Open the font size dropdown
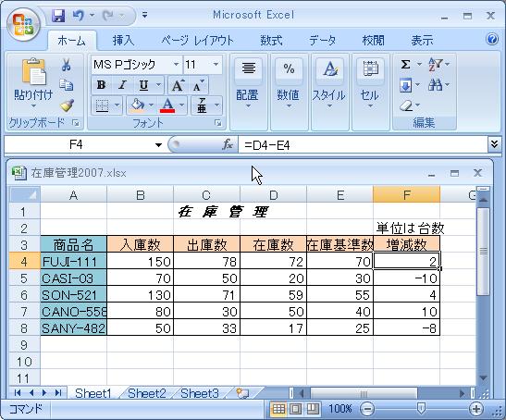The image size is (506, 420). (216, 64)
